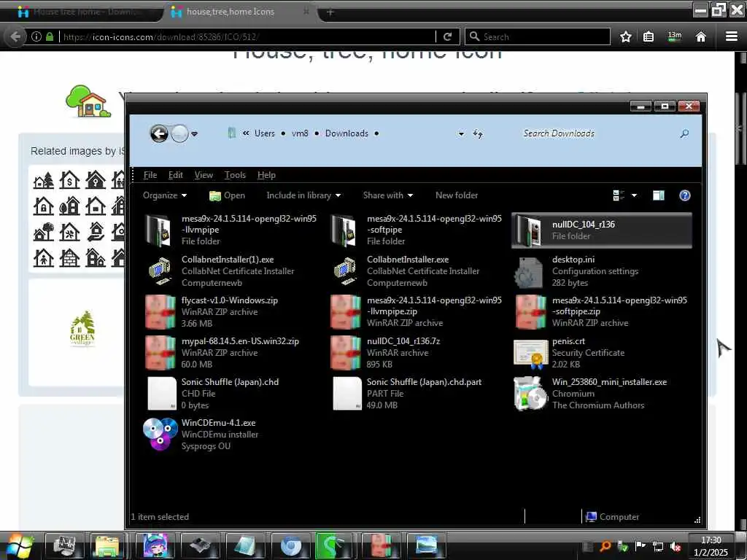Open the Help menu in Explorer
The width and height of the screenshot is (747, 560).
tap(266, 175)
